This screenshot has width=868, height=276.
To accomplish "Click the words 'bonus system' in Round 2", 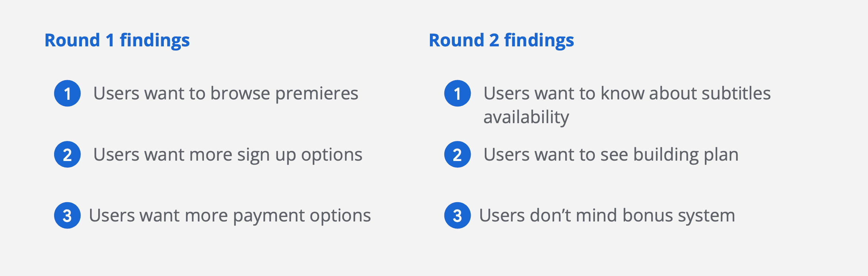I will click(679, 216).
